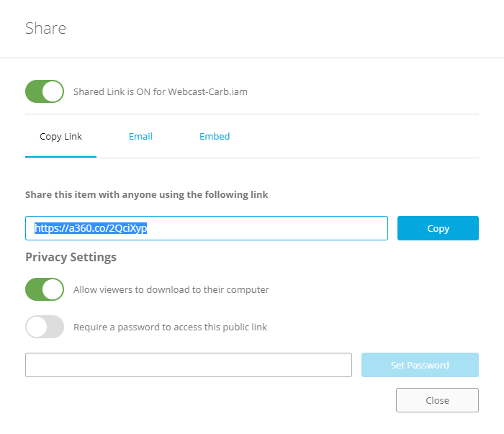
Task: Click the Allow viewers to download label
Action: (x=171, y=290)
